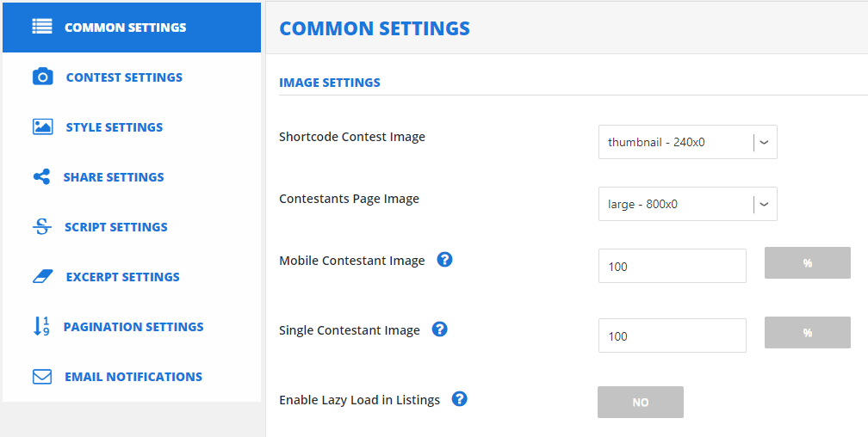
Task: Go to Email Notifications section
Action: tap(132, 377)
